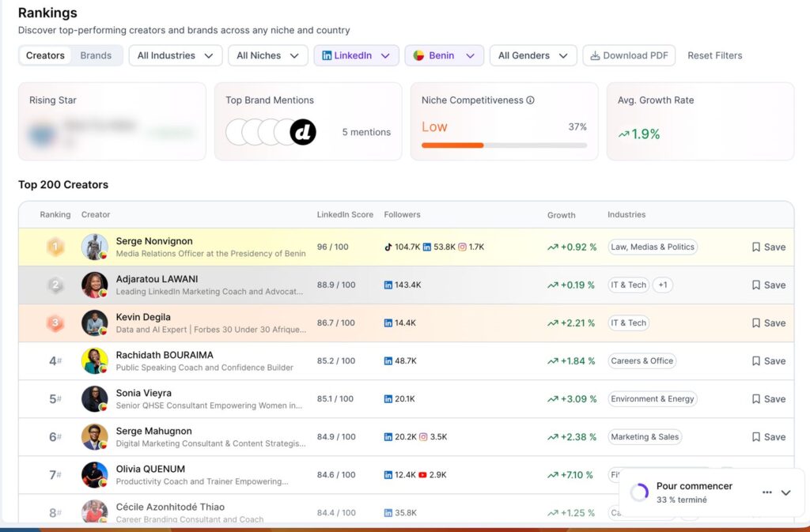Collapse the Pour commencer widget chevron
This screenshot has height=532, width=810.
pos(785,492)
